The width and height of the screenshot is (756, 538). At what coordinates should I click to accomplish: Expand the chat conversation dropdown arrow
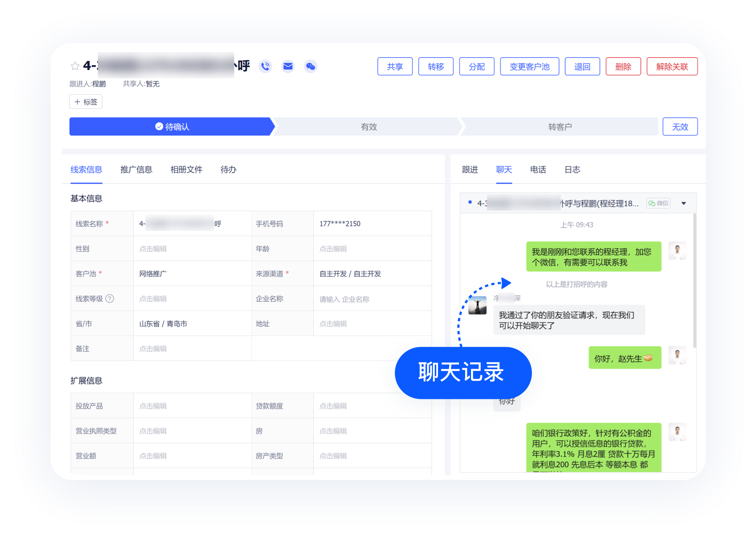(x=683, y=203)
